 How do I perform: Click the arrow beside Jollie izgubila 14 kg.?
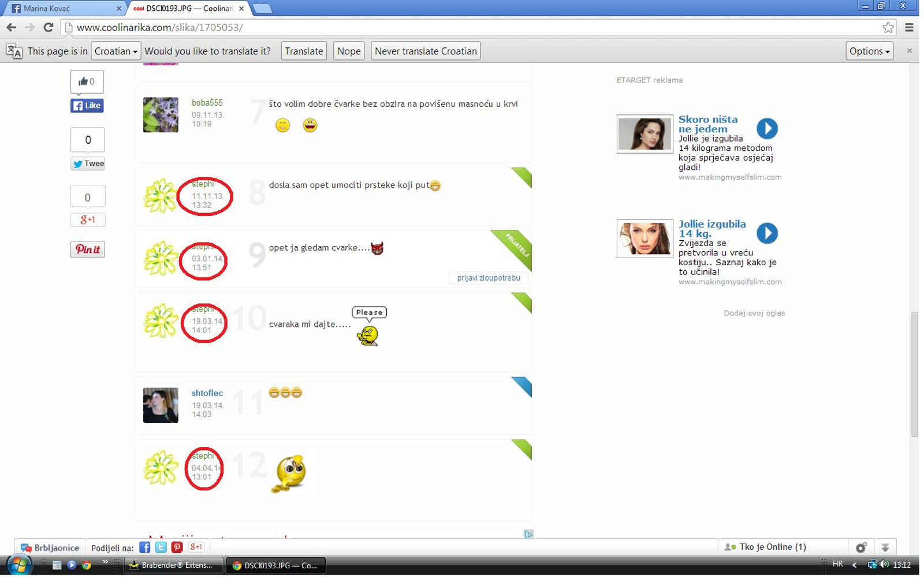coord(767,233)
